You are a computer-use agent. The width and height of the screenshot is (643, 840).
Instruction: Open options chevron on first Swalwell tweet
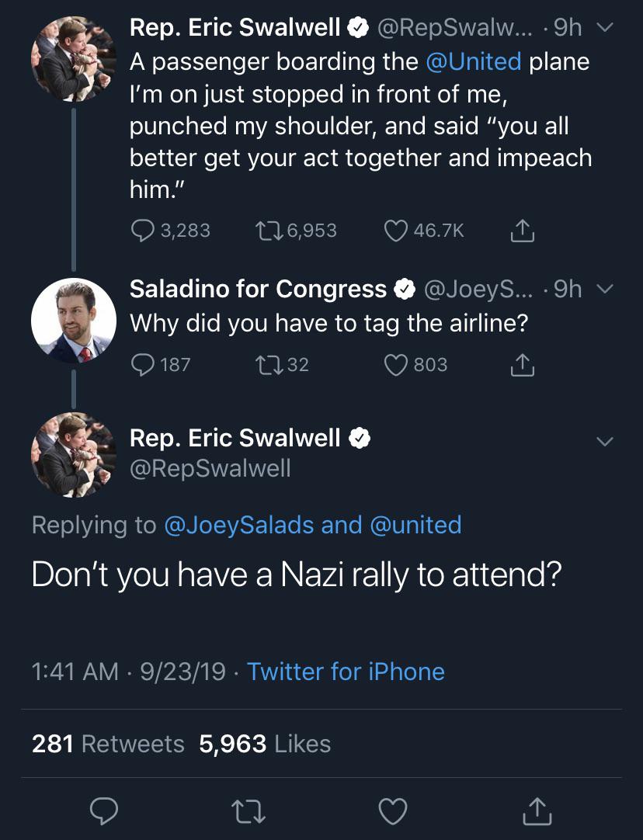[x=604, y=29]
